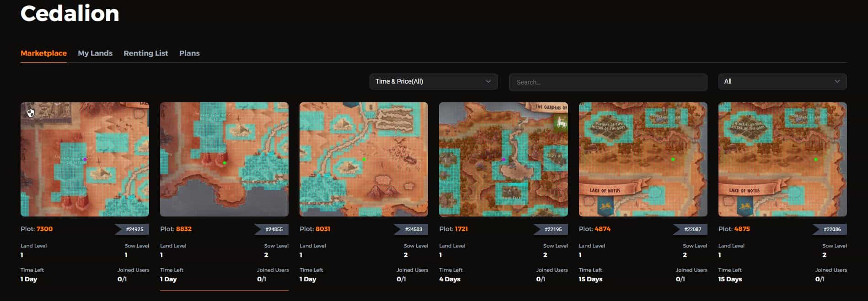Click the #22086 tag badge
This screenshot has width=868, height=301.
[x=830, y=229]
